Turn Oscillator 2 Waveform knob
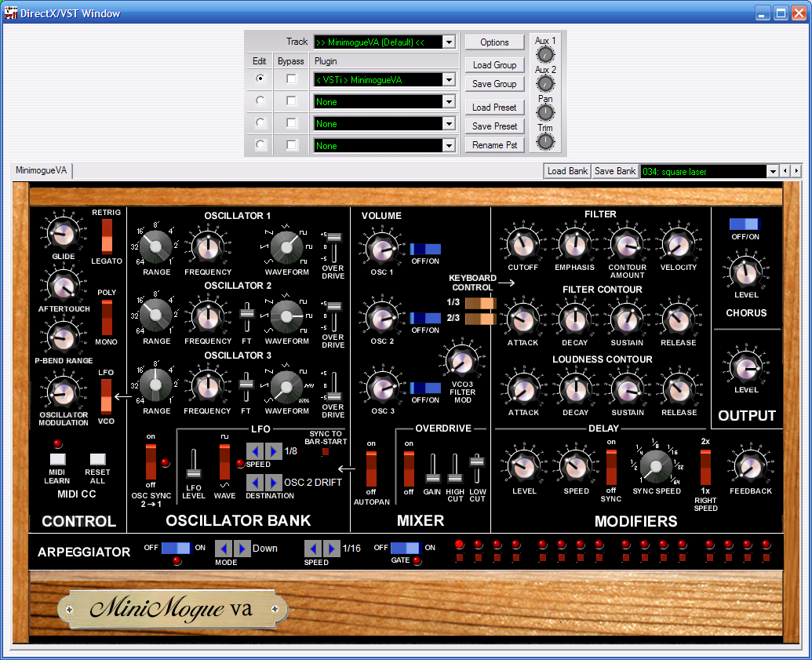812x660 pixels. pos(286,316)
